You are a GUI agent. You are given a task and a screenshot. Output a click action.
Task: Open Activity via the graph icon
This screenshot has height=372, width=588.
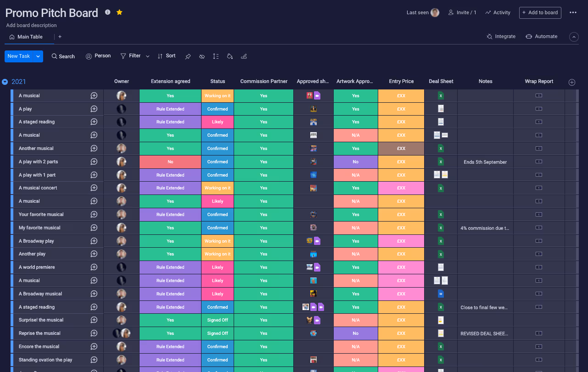487,12
